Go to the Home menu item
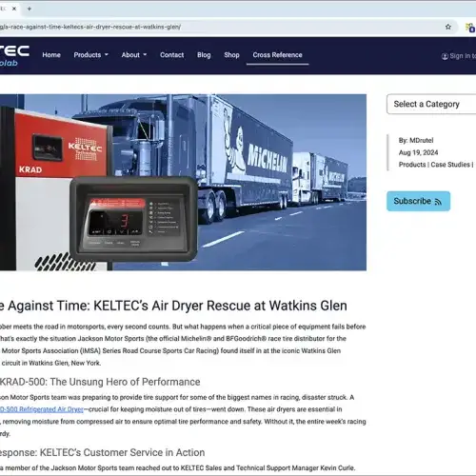Viewport: 476px width, 476px height. [51, 55]
